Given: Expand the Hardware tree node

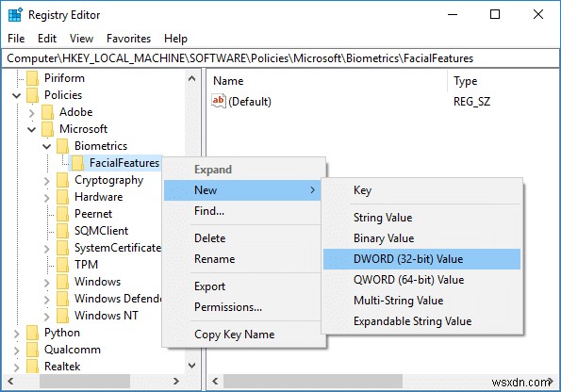Looking at the screenshot, I should point(46,198).
